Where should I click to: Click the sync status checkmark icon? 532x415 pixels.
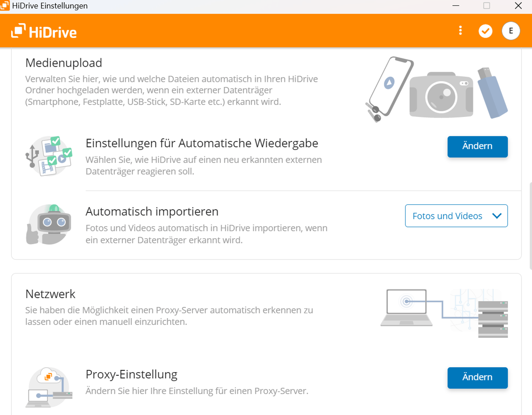485,31
